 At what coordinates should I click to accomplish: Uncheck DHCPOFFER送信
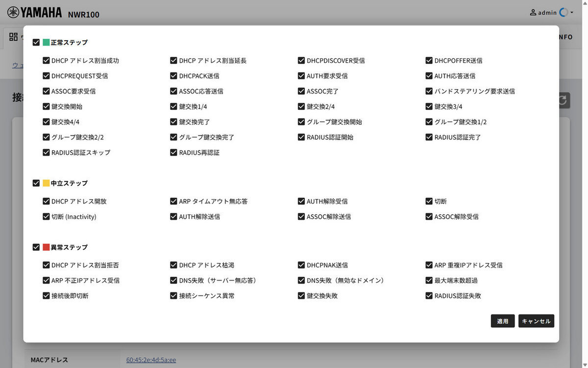429,61
